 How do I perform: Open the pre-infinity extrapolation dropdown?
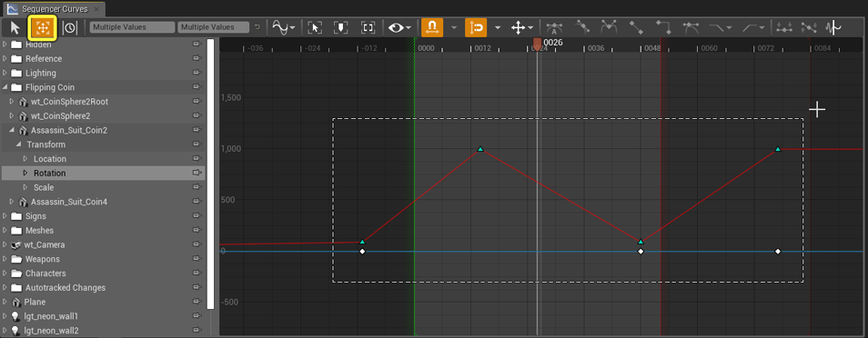(721, 27)
